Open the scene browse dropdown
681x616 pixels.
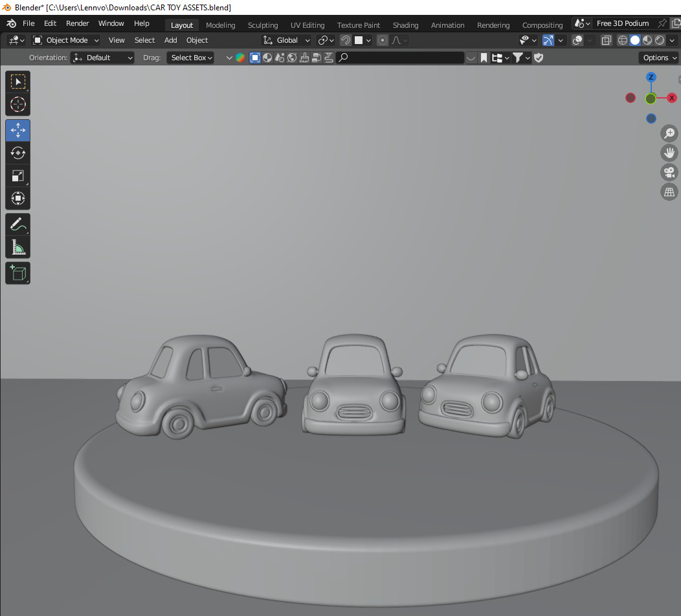tap(583, 23)
